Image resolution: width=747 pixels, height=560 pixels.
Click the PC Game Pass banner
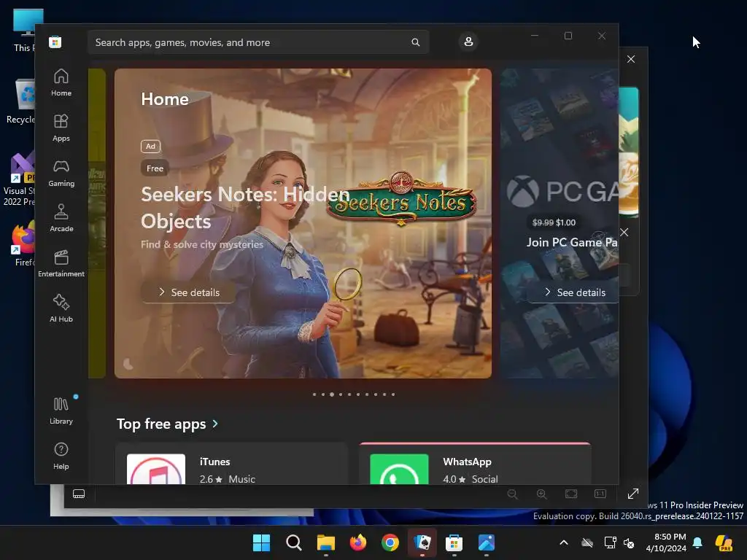click(560, 223)
